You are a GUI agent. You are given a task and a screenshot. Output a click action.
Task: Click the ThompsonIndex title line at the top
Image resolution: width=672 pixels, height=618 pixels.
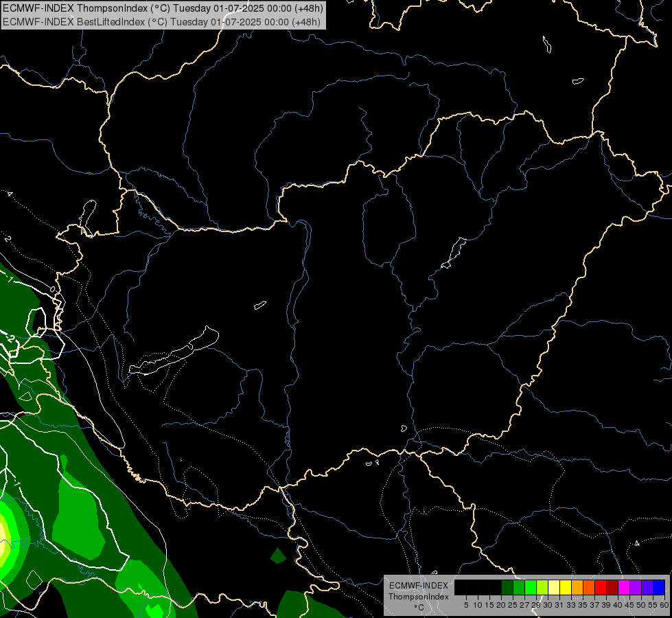pos(163,8)
